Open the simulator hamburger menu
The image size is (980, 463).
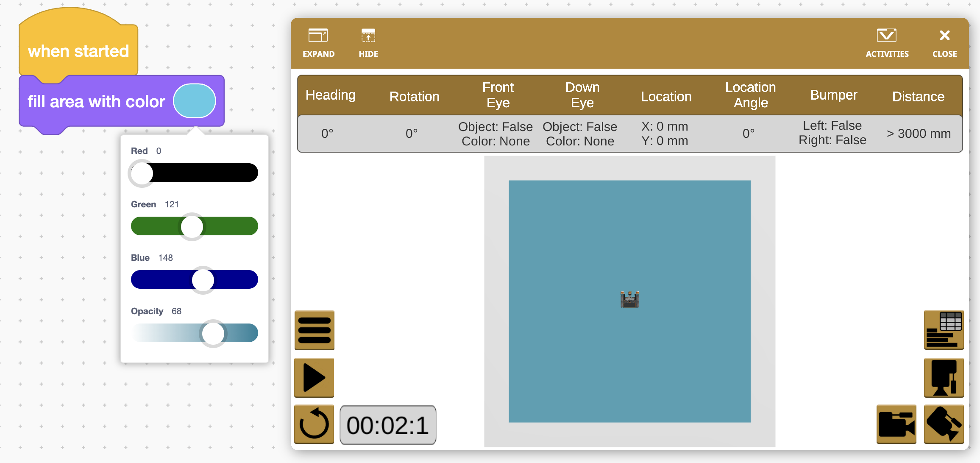314,330
